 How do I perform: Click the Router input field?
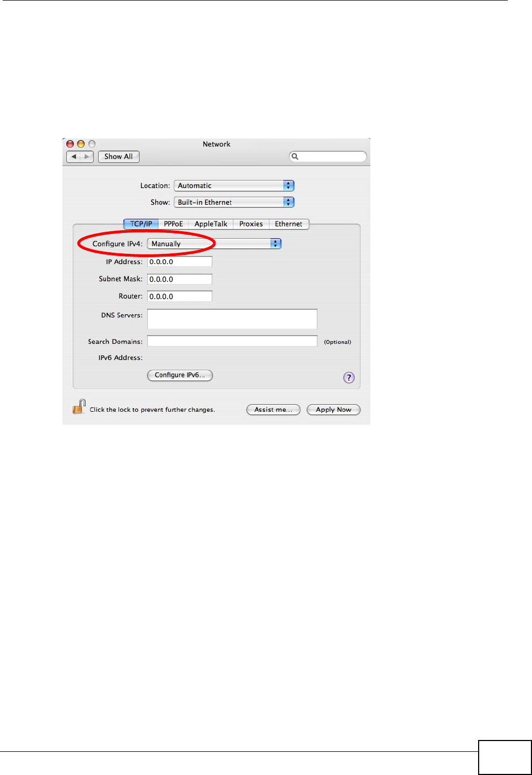coord(179,296)
